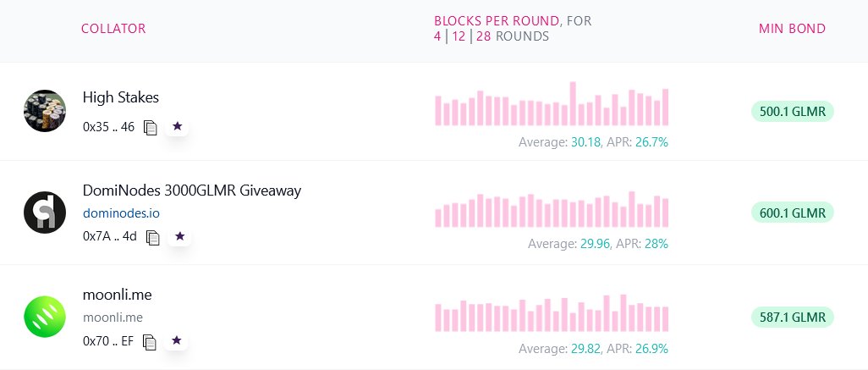Sort by the Min Bond column
Viewport: 868px width, 370px height.
click(792, 28)
